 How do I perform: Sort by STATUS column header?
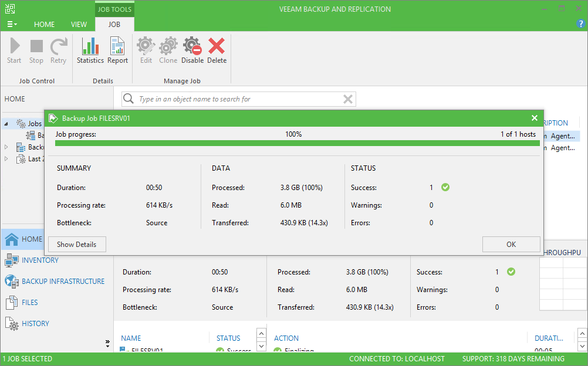click(x=228, y=338)
